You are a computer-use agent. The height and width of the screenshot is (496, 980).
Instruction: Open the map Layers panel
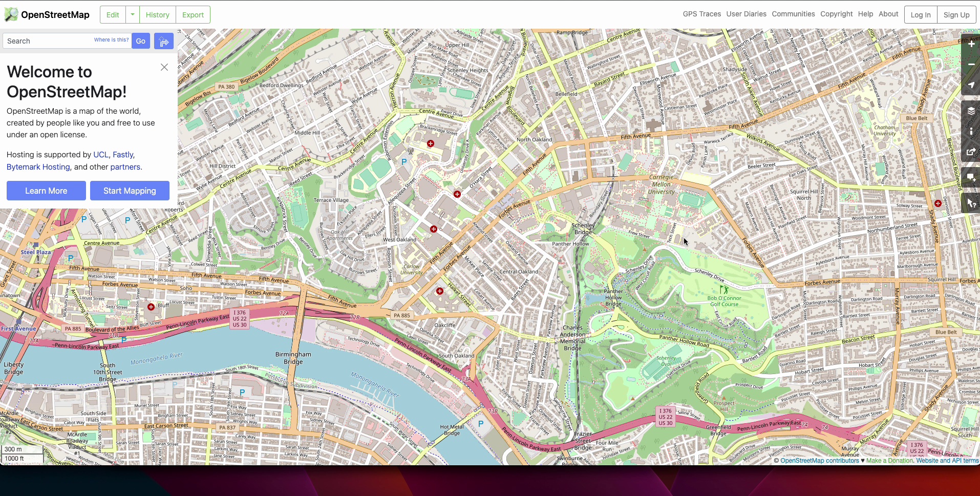coord(971,111)
